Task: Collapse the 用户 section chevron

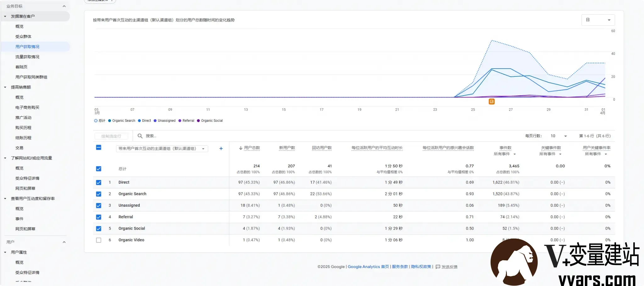Action: [64, 242]
